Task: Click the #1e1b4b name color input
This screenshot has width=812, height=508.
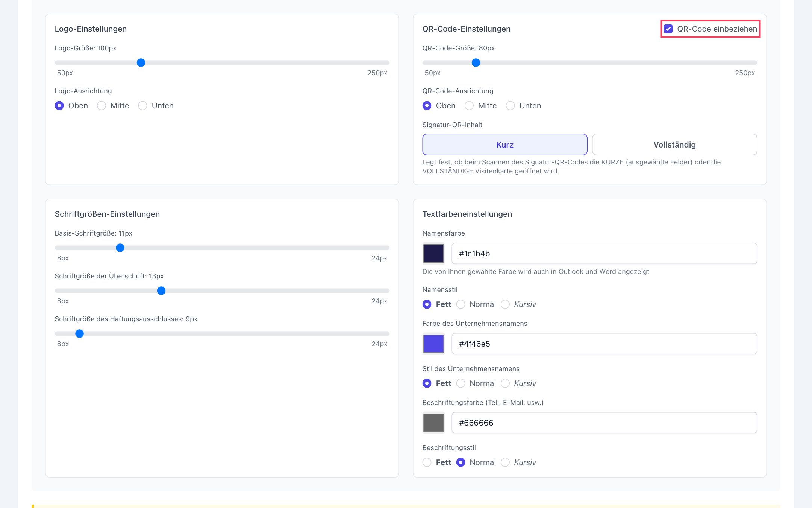Action: coord(604,254)
